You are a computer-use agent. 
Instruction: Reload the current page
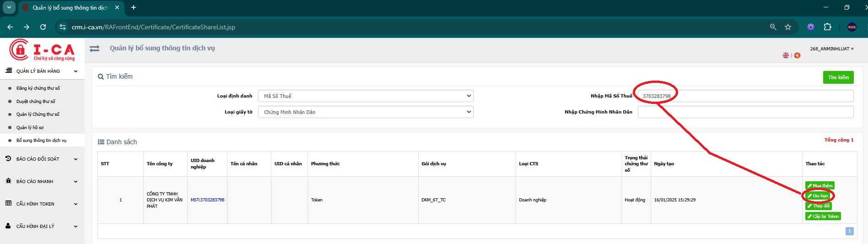(43, 27)
